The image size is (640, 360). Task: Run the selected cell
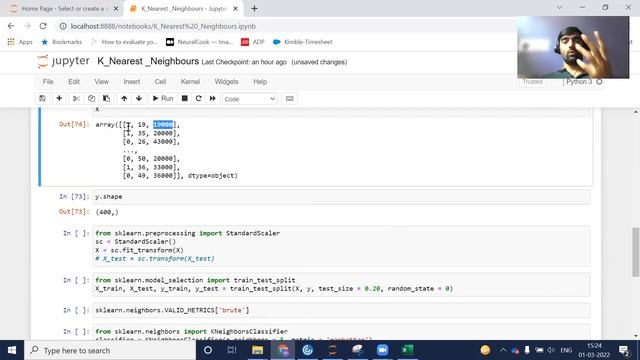coord(163,98)
